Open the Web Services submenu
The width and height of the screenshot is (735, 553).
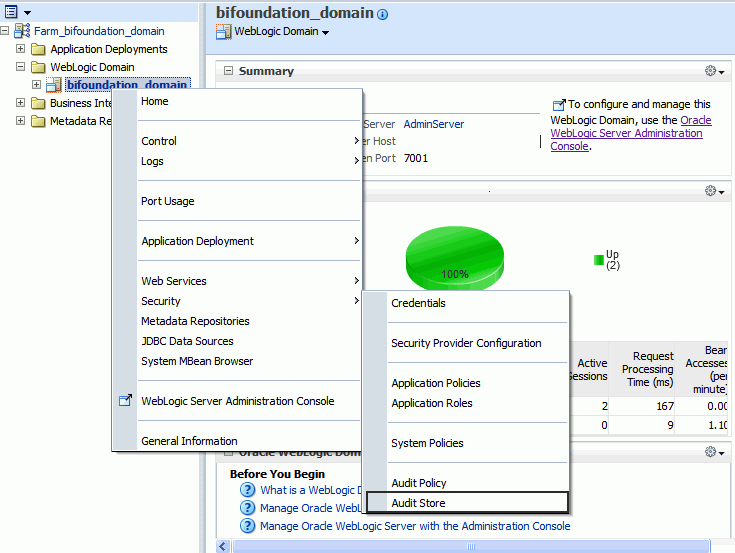249,281
